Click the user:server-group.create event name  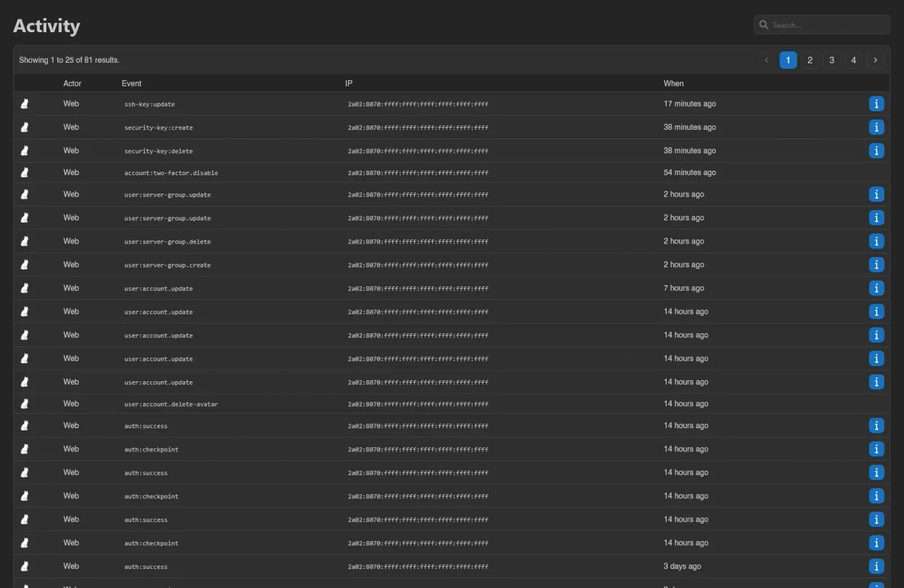[168, 265]
